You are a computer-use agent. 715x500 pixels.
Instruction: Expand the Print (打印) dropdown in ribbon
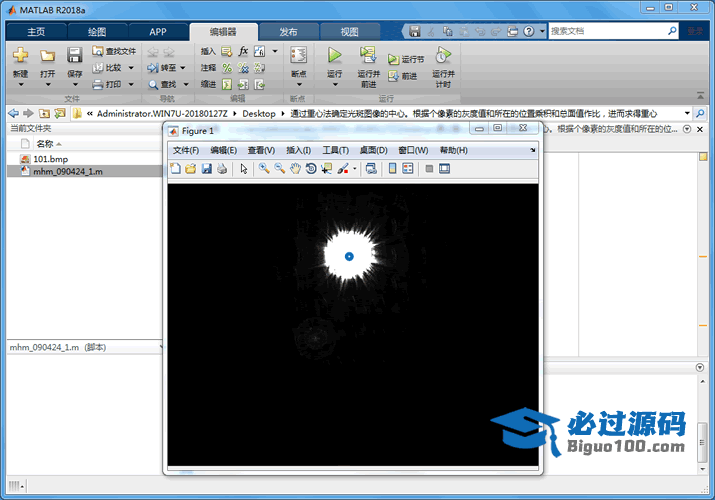tap(130, 85)
